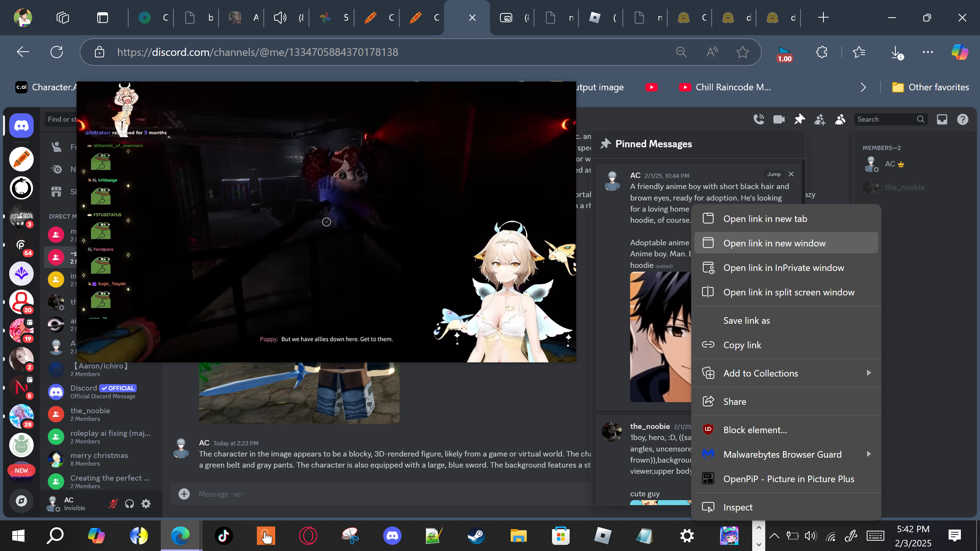980x551 pixels.
Task: Open Windows notification center
Action: tap(955, 536)
